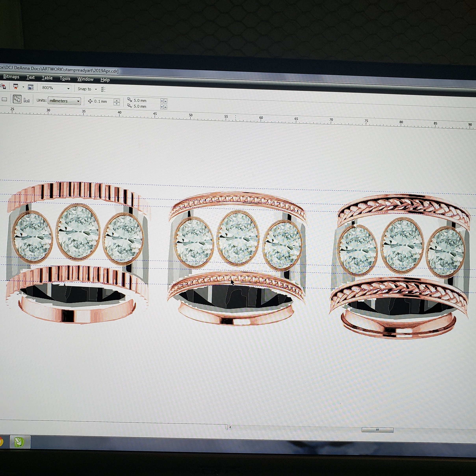The height and width of the screenshot is (476, 476).
Task: Open the Window menu
Action: tap(85, 79)
